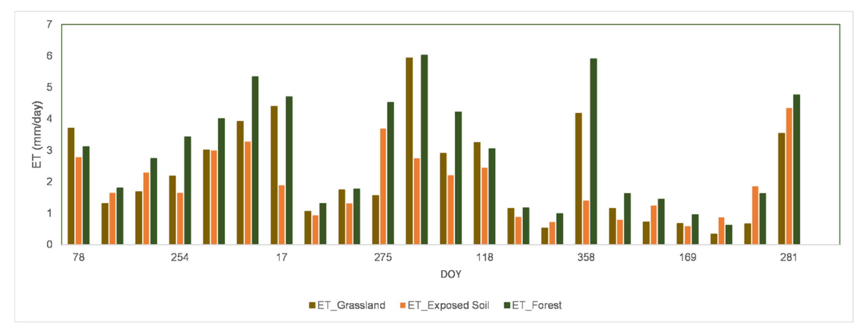The image size is (868, 336).
Task: Select the ET_Forest legend label
Action: [537, 305]
